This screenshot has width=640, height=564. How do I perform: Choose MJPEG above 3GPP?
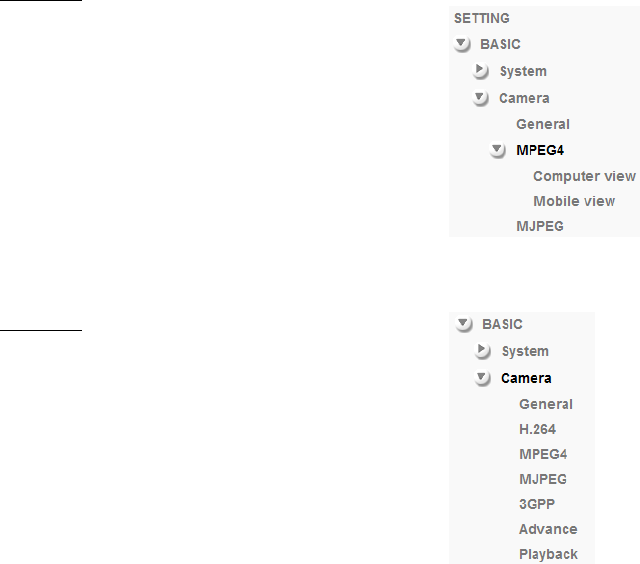(543, 479)
